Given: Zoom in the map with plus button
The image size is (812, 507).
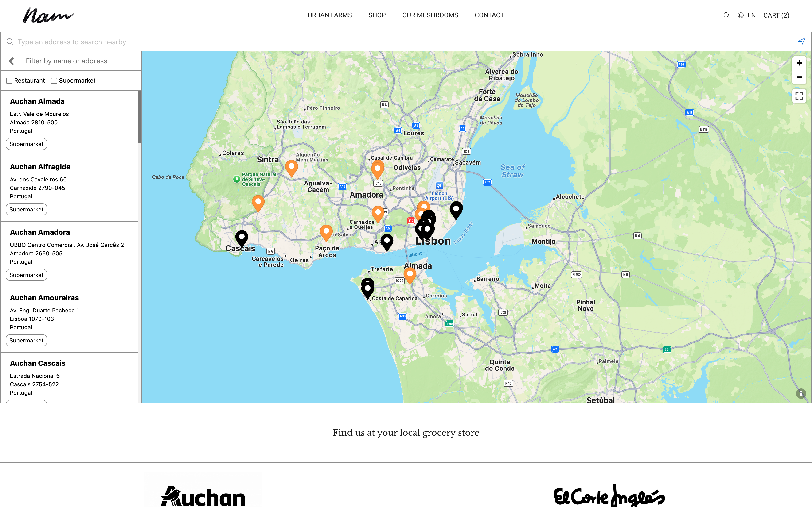Looking at the screenshot, I should point(799,63).
